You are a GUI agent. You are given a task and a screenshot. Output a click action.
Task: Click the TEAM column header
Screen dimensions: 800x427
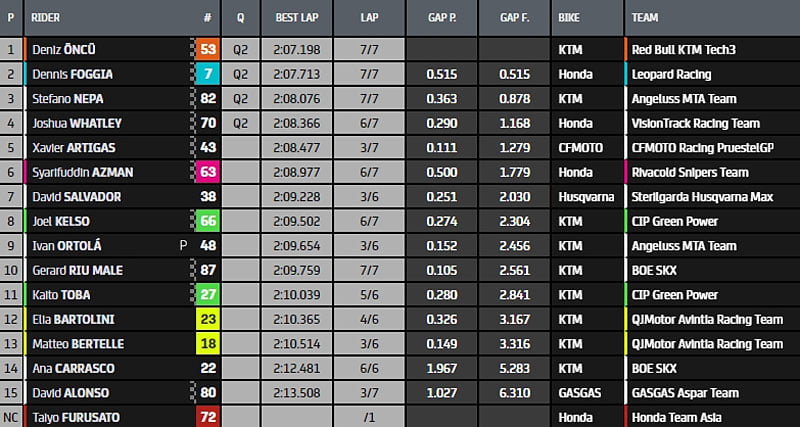(646, 18)
